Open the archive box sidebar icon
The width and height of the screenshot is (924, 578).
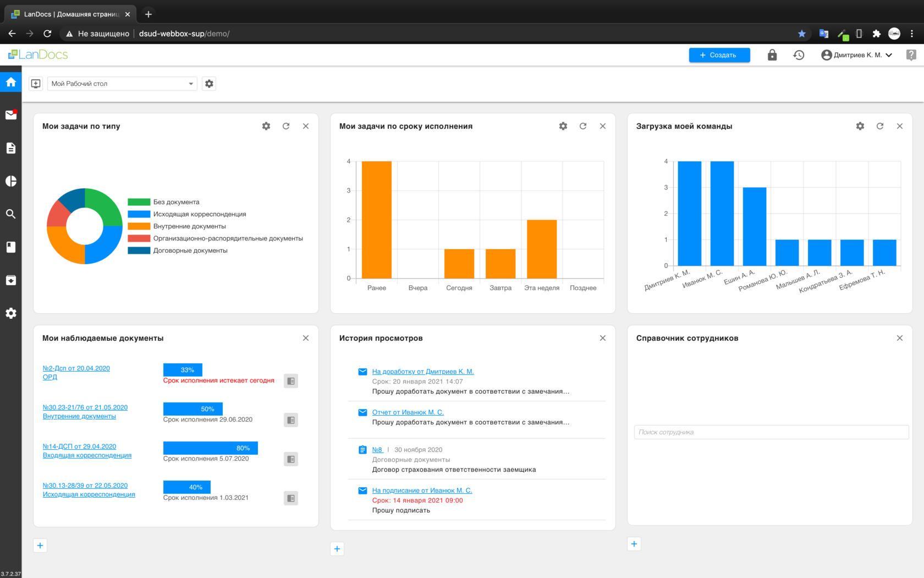[11, 280]
